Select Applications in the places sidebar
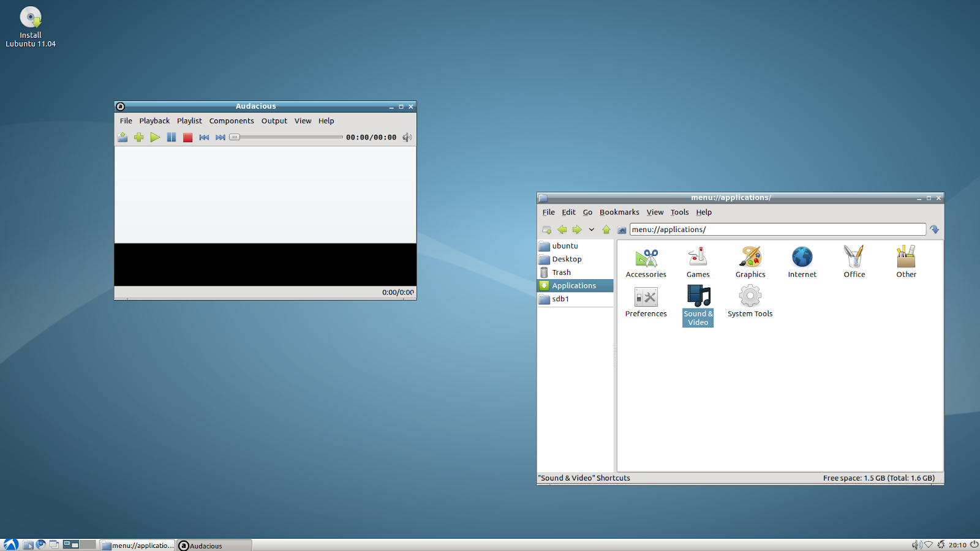The image size is (980, 551). pos(575,286)
